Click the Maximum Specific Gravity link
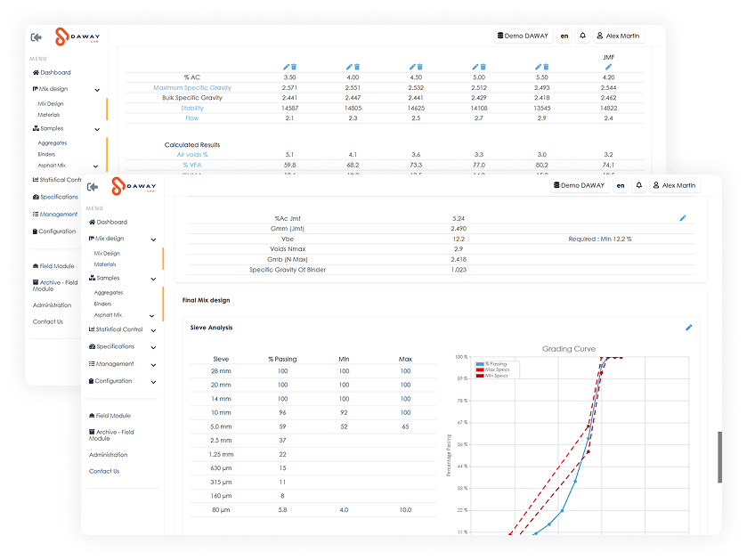This screenshot has height=560, width=747. [193, 88]
